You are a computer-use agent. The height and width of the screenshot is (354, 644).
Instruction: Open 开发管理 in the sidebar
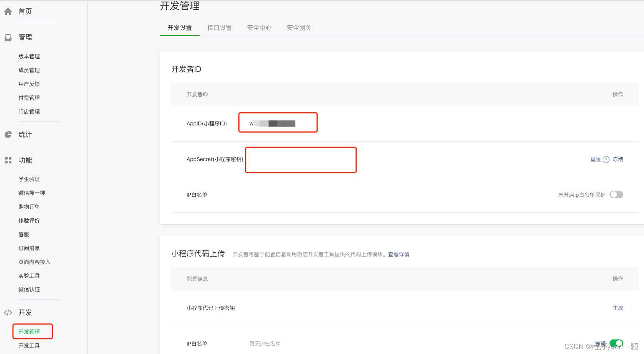point(29,332)
